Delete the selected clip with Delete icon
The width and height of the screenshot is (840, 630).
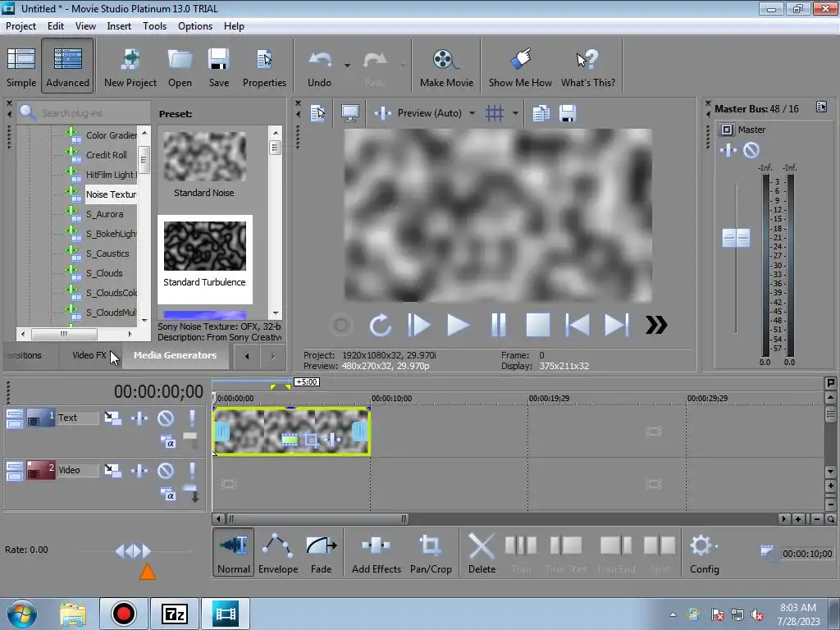click(482, 554)
